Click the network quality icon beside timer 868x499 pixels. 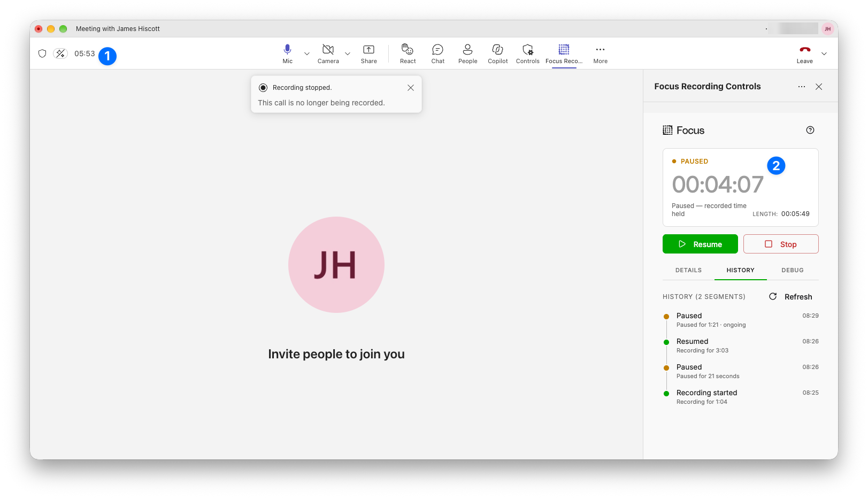tap(60, 53)
